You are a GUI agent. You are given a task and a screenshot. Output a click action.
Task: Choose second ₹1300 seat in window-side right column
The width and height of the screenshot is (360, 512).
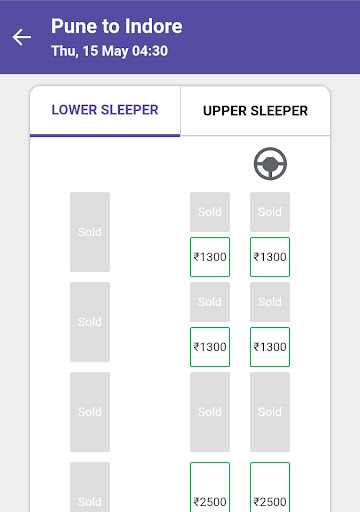coord(270,347)
